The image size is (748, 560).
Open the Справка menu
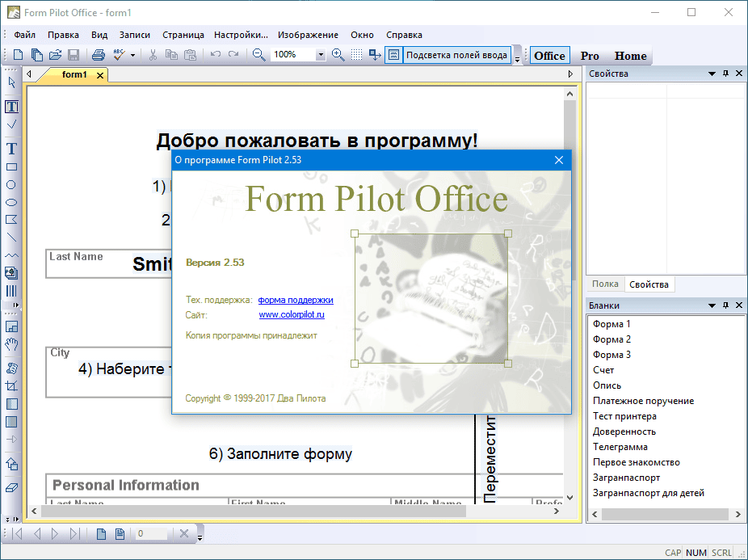pyautogui.click(x=404, y=35)
